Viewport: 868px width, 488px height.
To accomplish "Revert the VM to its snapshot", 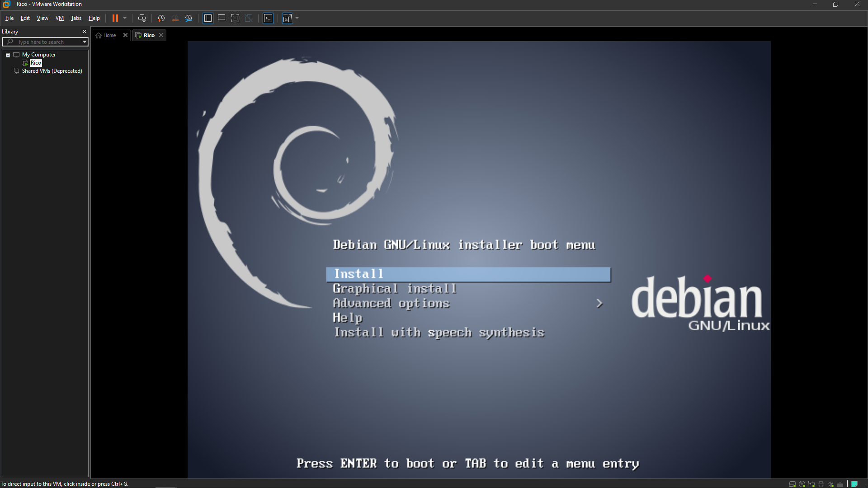I will click(175, 18).
